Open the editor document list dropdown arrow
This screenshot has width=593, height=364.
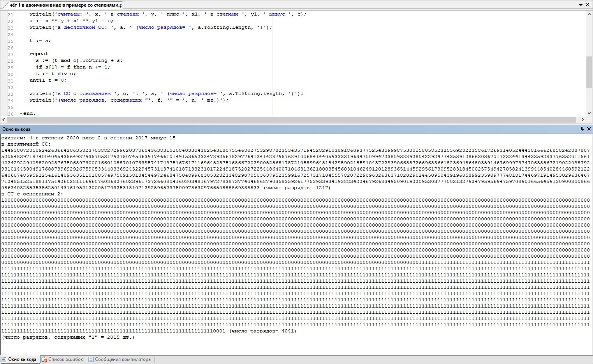coord(581,5)
